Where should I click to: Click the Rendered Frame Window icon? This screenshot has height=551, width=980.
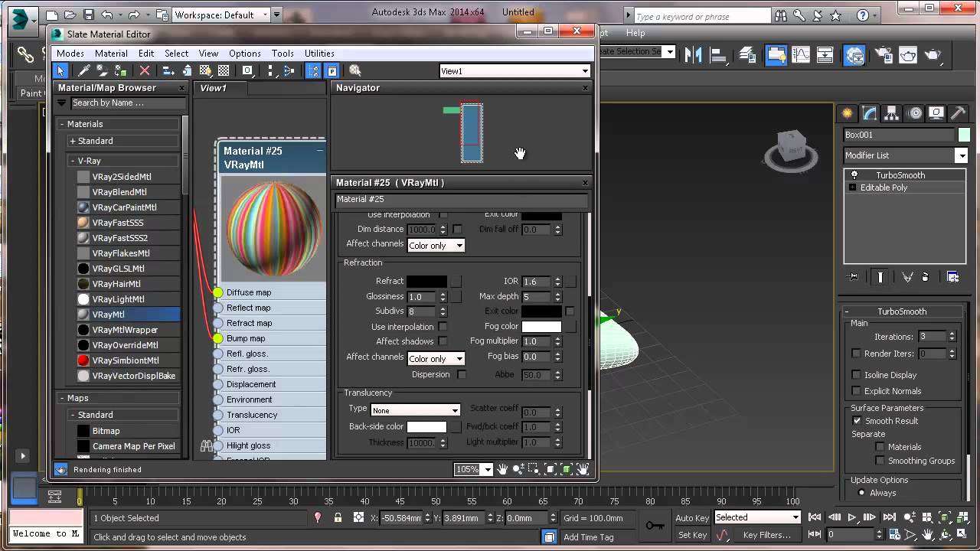(x=908, y=54)
